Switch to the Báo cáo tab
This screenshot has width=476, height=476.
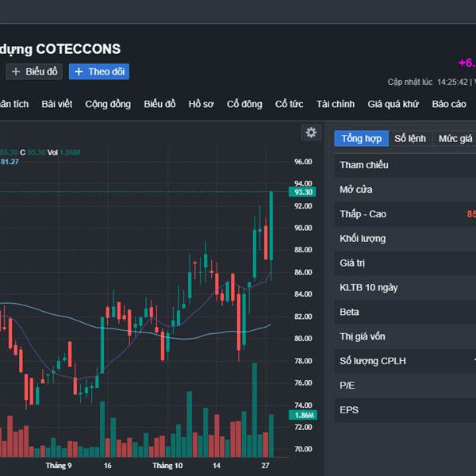click(449, 104)
